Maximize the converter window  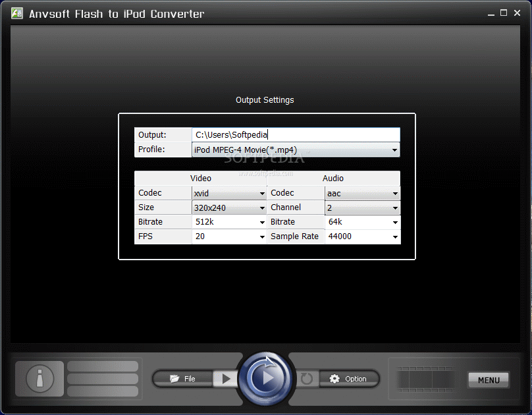504,13
